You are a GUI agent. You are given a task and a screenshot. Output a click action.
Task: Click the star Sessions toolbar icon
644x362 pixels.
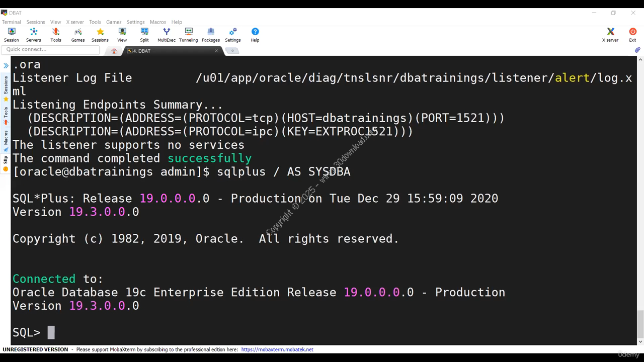[x=100, y=35]
